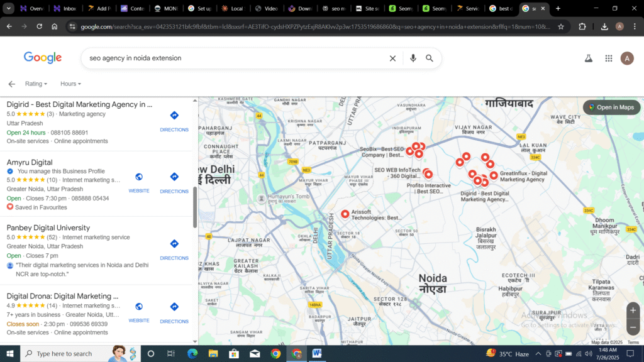Open the Amyru Digital listing title

click(x=30, y=162)
